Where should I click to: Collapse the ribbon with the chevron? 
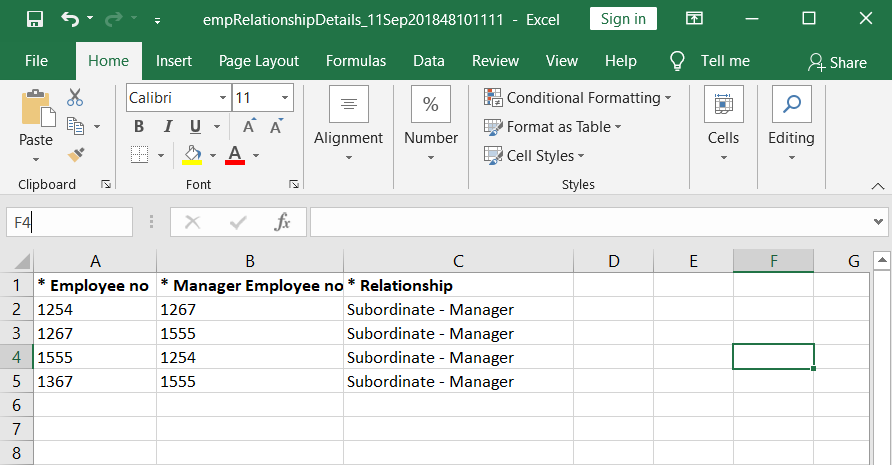click(x=878, y=186)
